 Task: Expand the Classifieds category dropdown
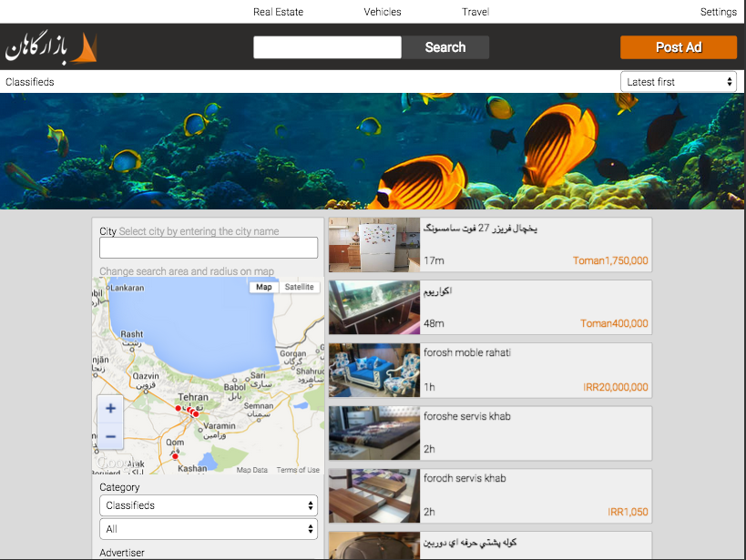208,505
